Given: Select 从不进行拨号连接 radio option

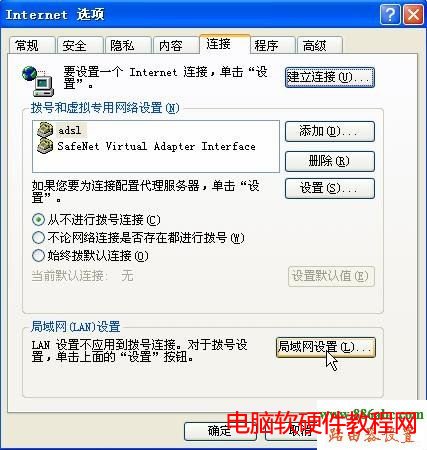Looking at the screenshot, I should [x=38, y=220].
